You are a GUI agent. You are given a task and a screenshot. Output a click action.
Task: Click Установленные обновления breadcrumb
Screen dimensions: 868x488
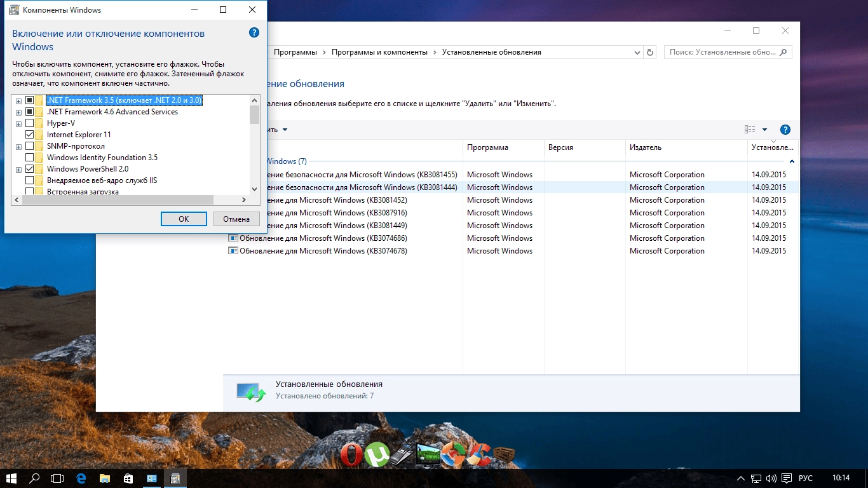click(492, 52)
